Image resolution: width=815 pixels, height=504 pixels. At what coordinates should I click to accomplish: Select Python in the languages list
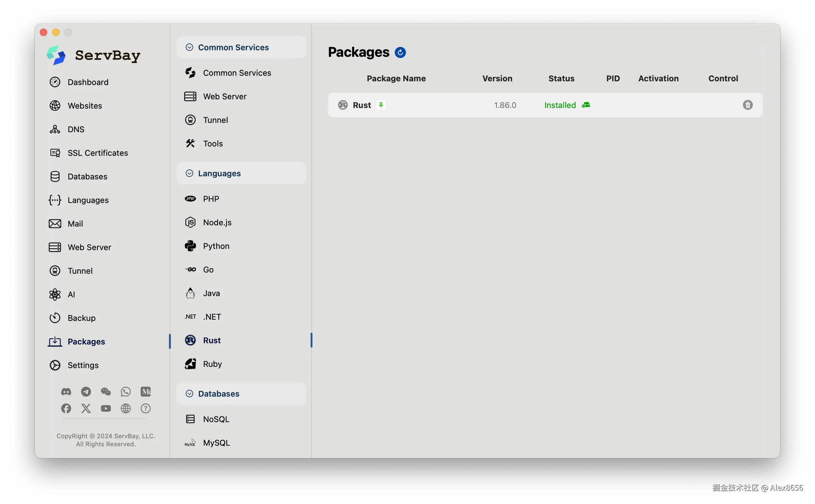click(216, 246)
